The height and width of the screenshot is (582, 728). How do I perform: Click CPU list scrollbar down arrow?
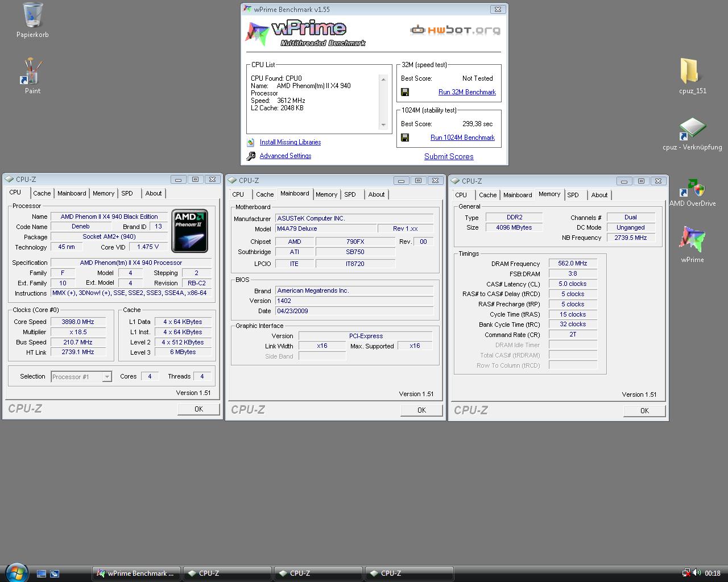(x=383, y=125)
